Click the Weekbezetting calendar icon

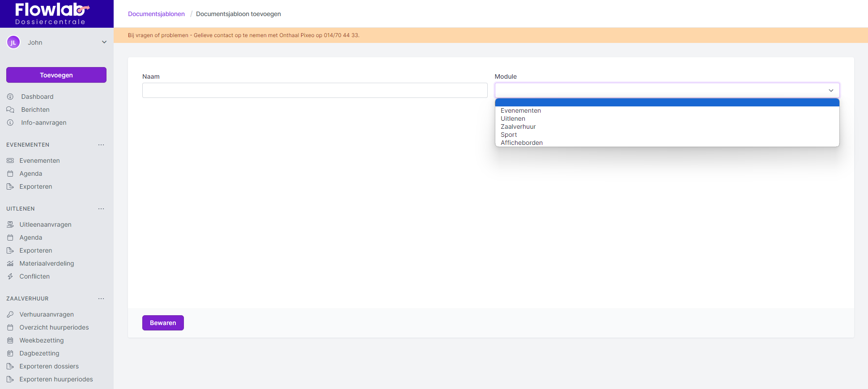point(10,340)
